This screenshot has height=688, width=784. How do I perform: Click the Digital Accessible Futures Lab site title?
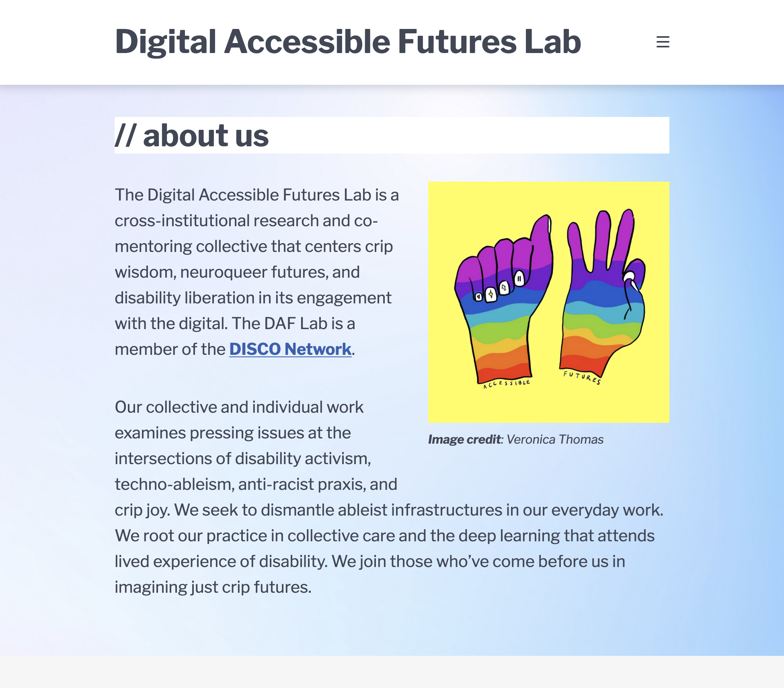[347, 41]
